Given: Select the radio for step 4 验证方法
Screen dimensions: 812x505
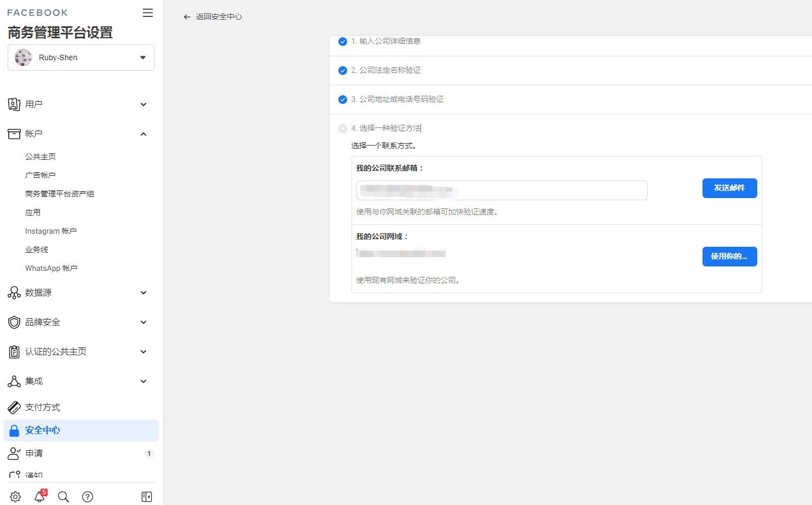Looking at the screenshot, I should coord(343,128).
